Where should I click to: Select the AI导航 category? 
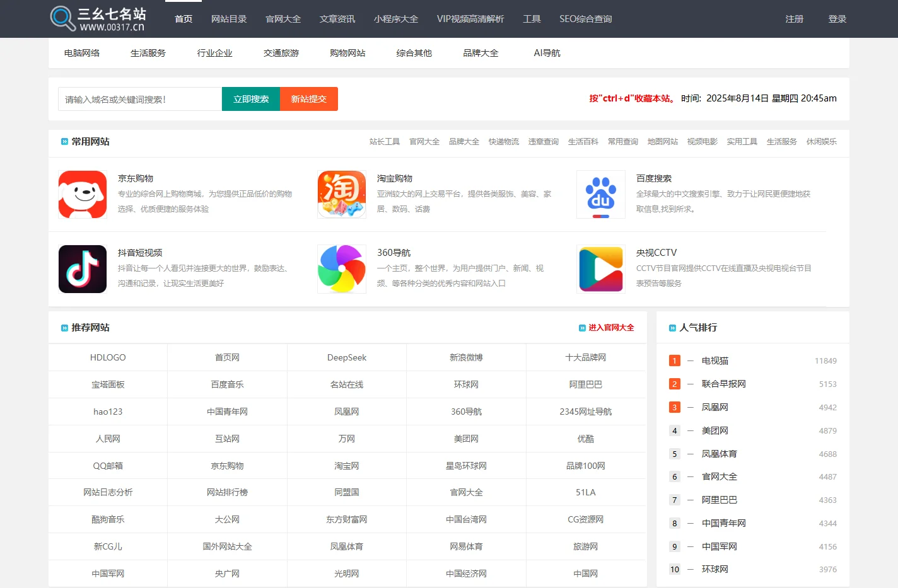(547, 53)
